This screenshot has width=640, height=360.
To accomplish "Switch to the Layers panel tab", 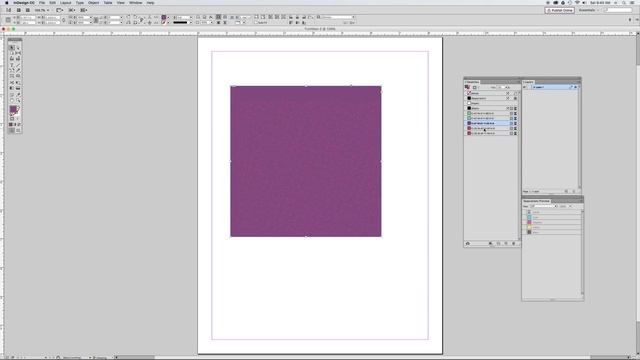I will point(528,82).
